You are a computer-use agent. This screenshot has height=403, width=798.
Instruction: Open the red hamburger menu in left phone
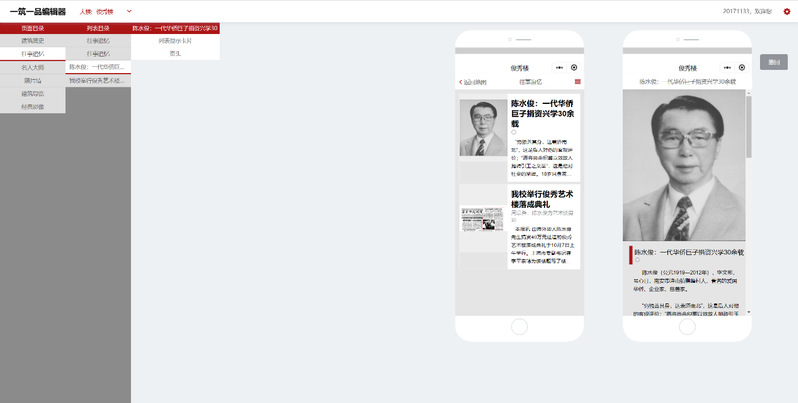click(577, 82)
